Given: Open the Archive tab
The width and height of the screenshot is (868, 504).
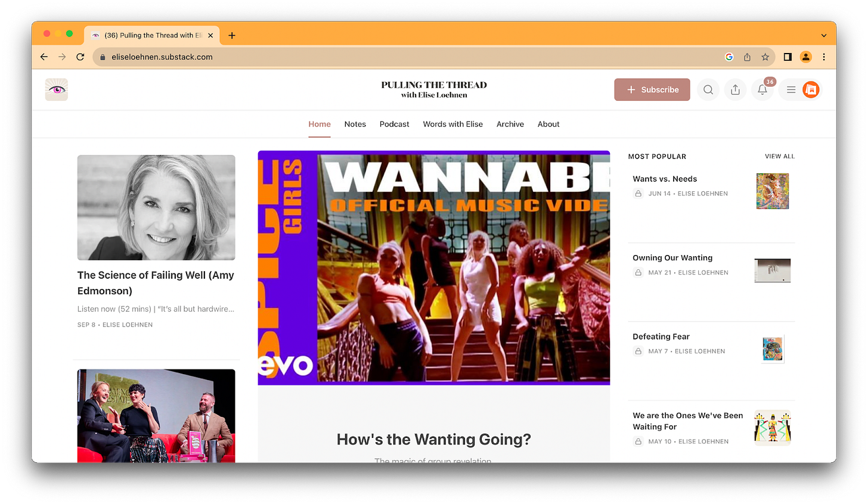Looking at the screenshot, I should pyautogui.click(x=510, y=124).
